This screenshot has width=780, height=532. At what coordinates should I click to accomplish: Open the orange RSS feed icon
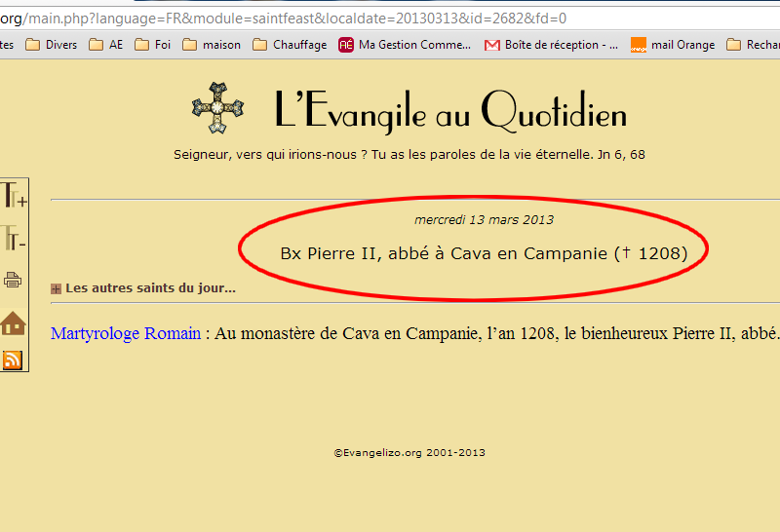pyautogui.click(x=13, y=360)
